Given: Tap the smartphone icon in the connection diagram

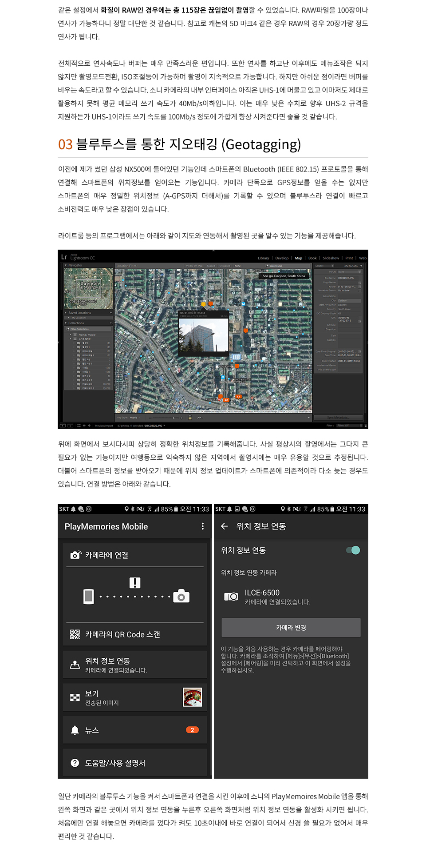Looking at the screenshot, I should coord(89,596).
